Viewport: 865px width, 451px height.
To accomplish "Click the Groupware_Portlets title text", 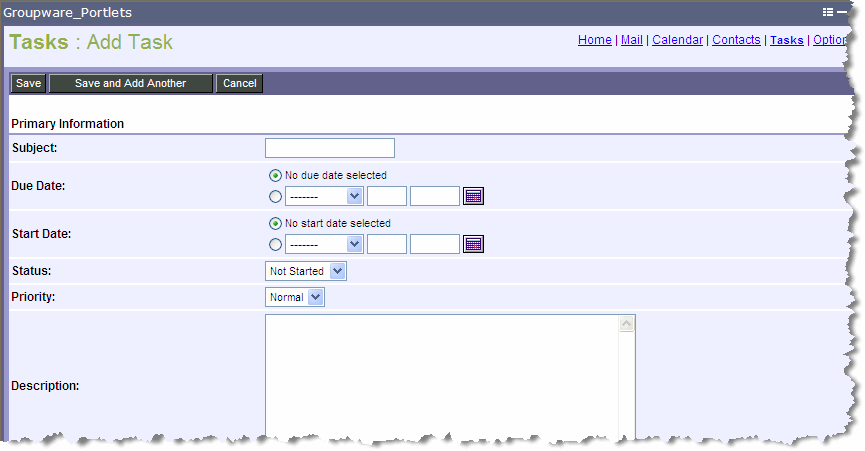I will [x=67, y=12].
